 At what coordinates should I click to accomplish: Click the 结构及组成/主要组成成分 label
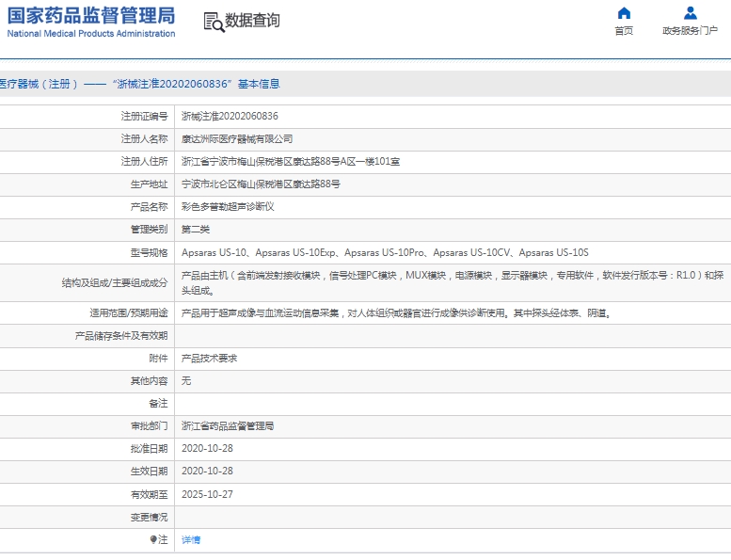(115, 283)
